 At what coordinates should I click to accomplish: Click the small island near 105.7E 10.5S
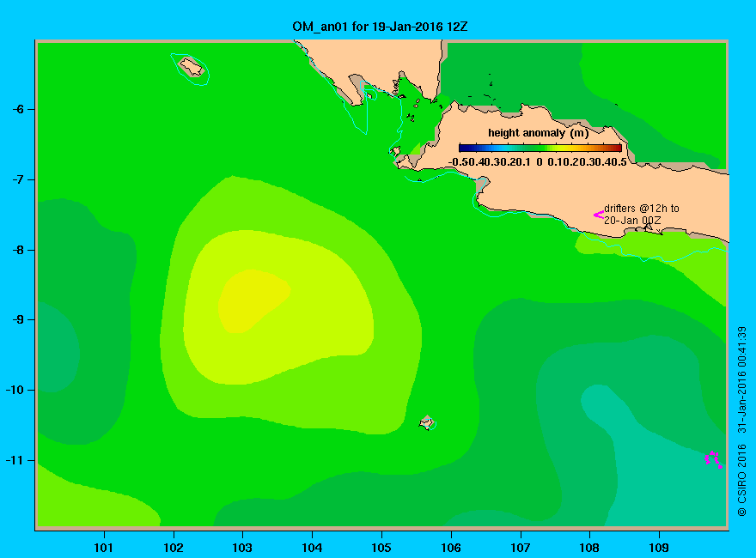[x=427, y=423]
